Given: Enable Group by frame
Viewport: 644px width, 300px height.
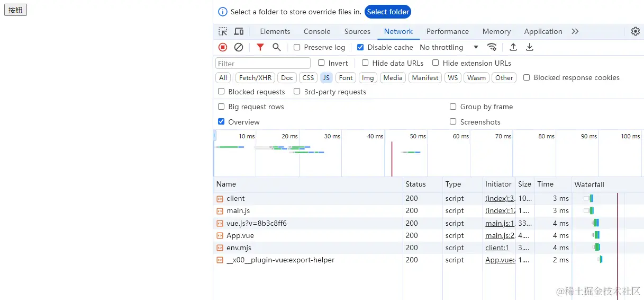Looking at the screenshot, I should 453,107.
